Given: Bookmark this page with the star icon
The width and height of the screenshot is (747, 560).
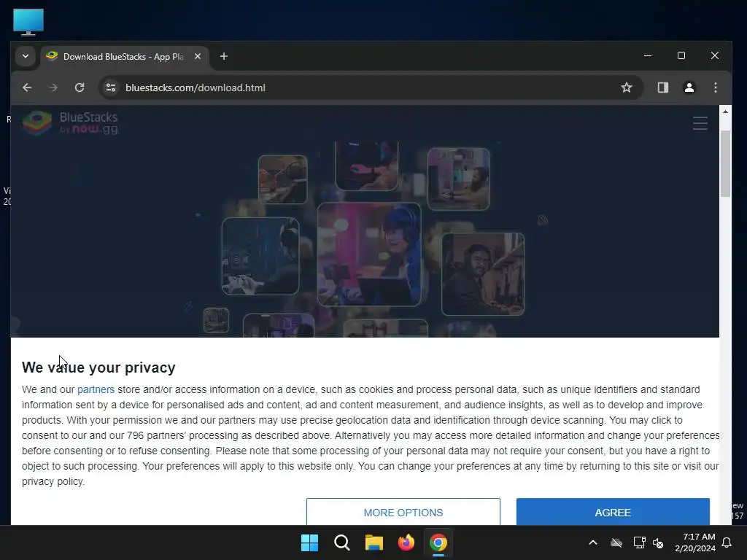Looking at the screenshot, I should [x=627, y=87].
